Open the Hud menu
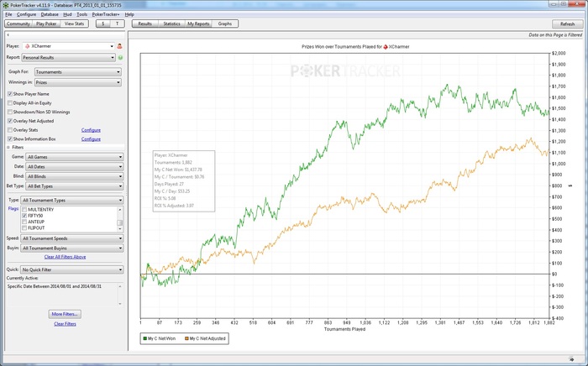 [x=67, y=14]
